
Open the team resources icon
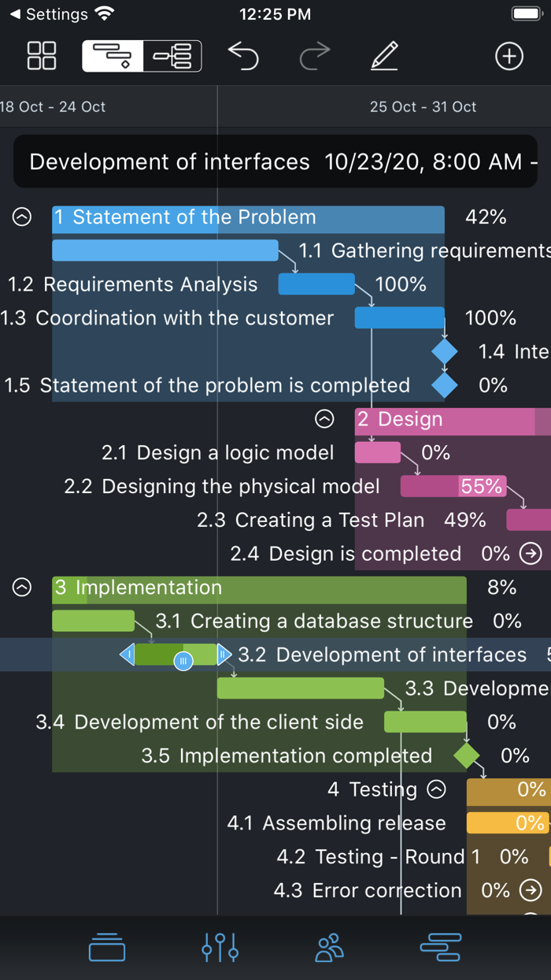coord(330,948)
